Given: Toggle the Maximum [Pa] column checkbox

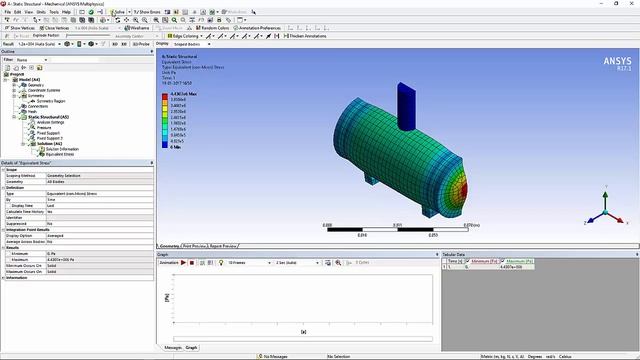Looking at the screenshot, I should pos(503,260).
